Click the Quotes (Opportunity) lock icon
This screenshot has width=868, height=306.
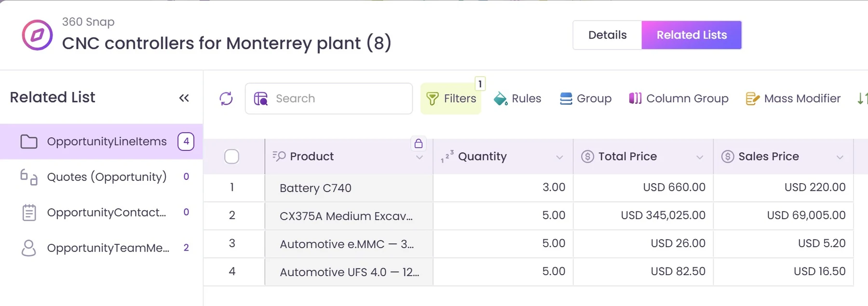29,177
